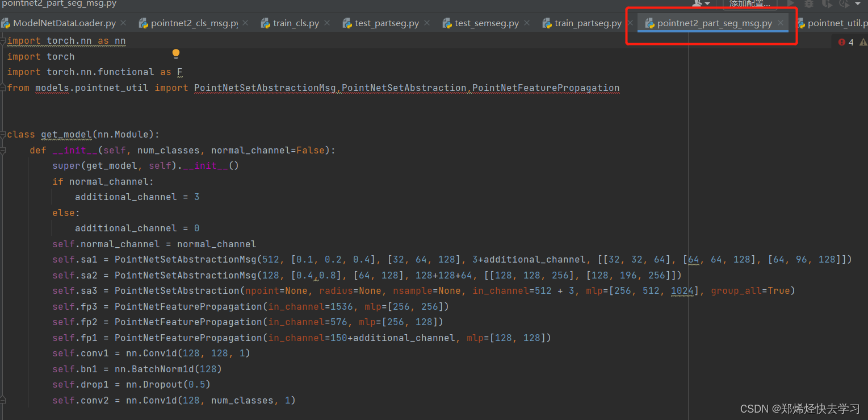Click the yellow lightbulb intention icon
This screenshot has width=868, height=420.
pyautogui.click(x=176, y=54)
